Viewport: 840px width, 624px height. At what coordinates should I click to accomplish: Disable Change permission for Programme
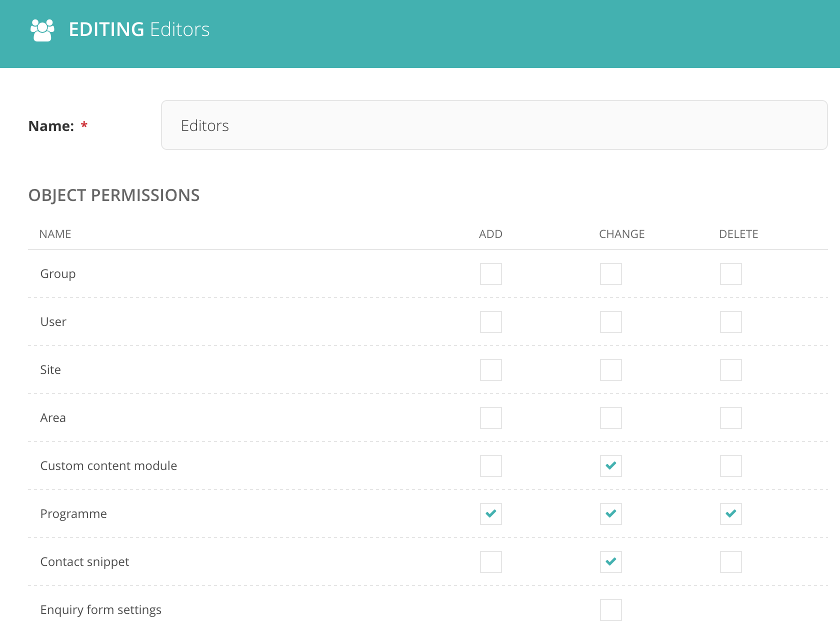tap(610, 514)
